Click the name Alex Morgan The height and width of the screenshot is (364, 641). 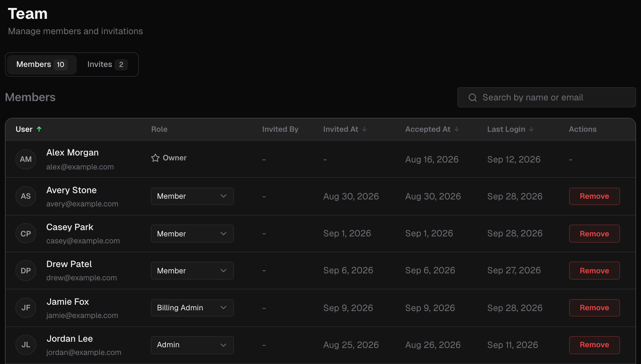(x=73, y=153)
